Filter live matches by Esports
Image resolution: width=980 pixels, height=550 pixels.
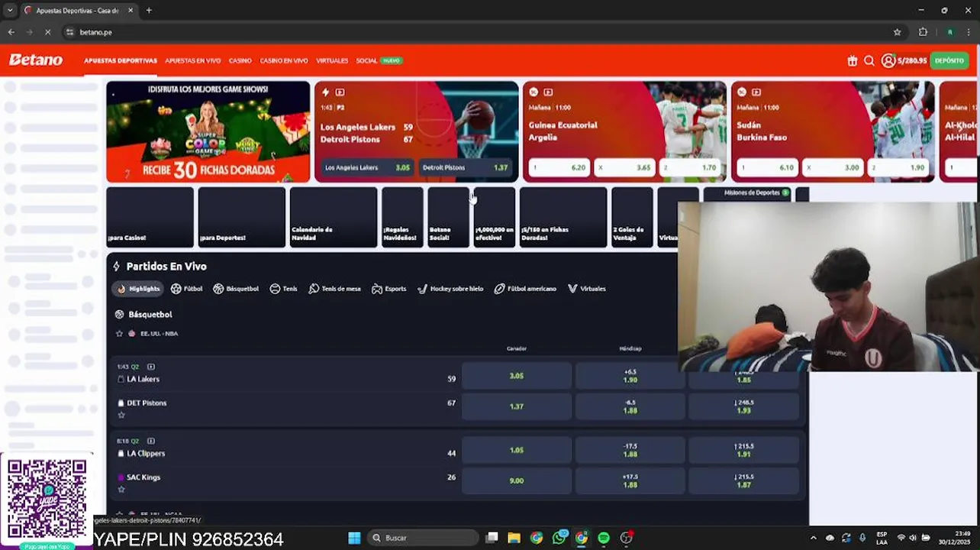(388, 289)
